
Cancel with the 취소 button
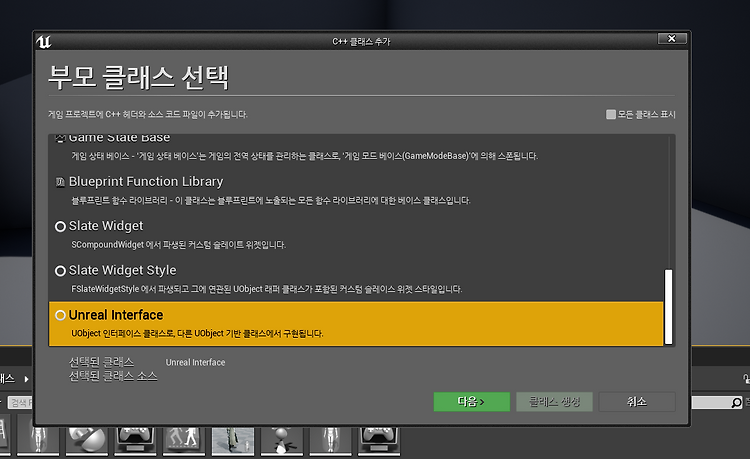(637, 402)
